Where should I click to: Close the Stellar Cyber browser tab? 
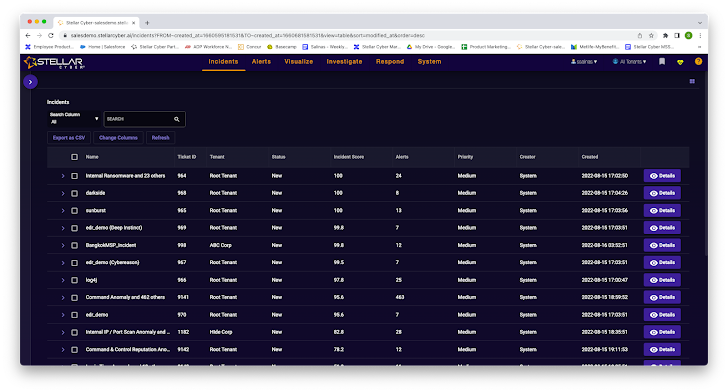tap(134, 23)
